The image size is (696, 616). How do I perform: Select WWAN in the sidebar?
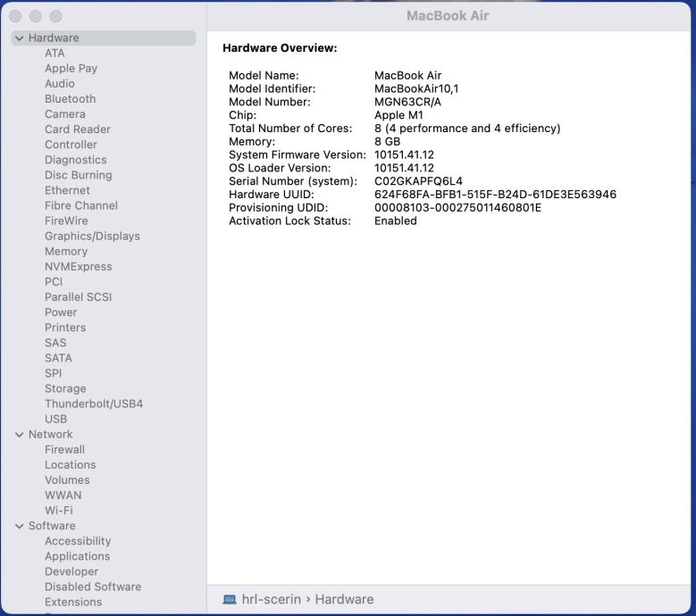[63, 495]
